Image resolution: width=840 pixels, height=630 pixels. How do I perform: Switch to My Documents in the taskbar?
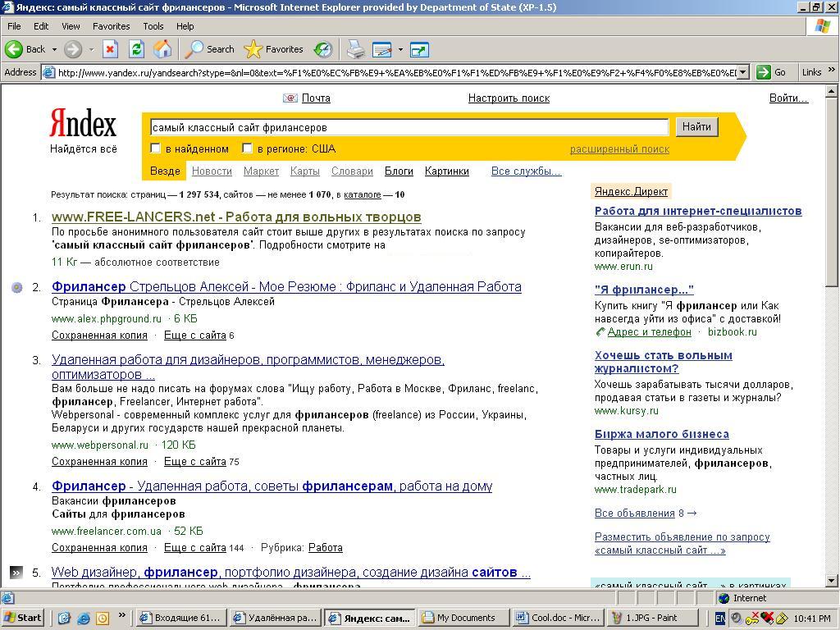(464, 618)
